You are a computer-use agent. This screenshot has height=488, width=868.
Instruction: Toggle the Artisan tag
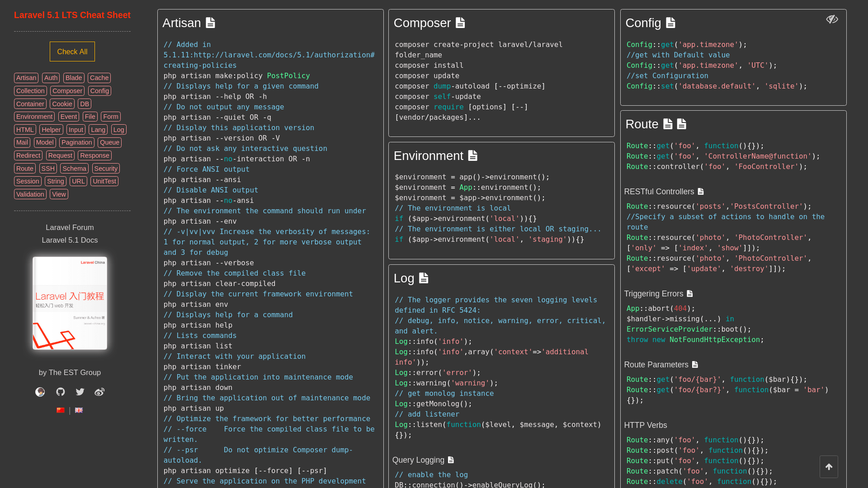click(x=26, y=78)
